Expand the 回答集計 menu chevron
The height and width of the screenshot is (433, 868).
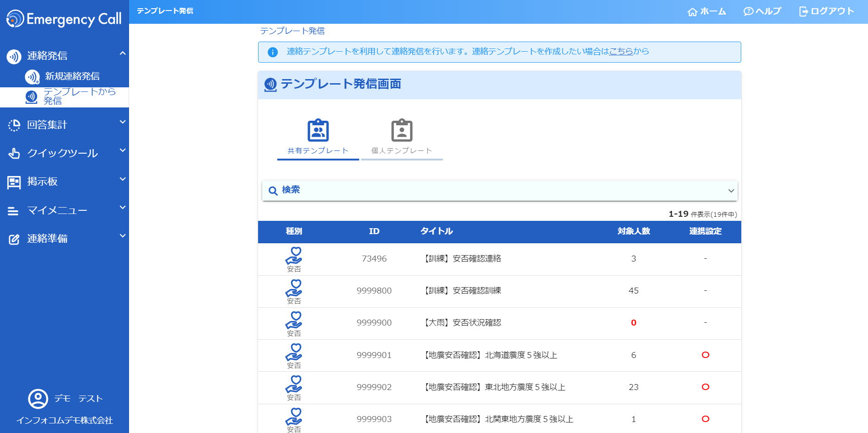123,122
